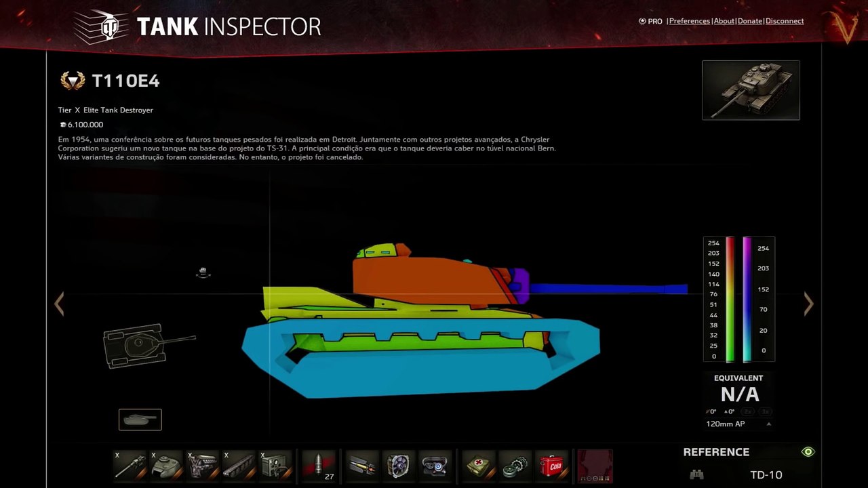
Task: Go to next tank with right arrow
Action: (808, 304)
